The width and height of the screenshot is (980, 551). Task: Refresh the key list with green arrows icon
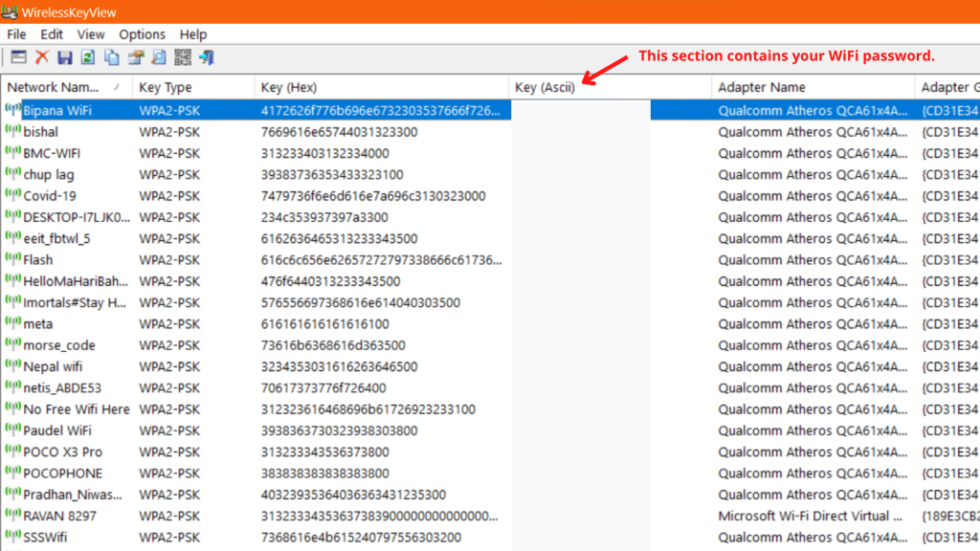(x=88, y=57)
